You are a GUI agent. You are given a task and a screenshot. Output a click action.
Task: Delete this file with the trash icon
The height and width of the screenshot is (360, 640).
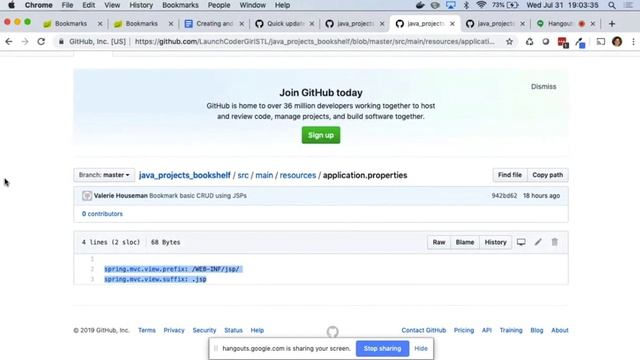(x=555, y=242)
